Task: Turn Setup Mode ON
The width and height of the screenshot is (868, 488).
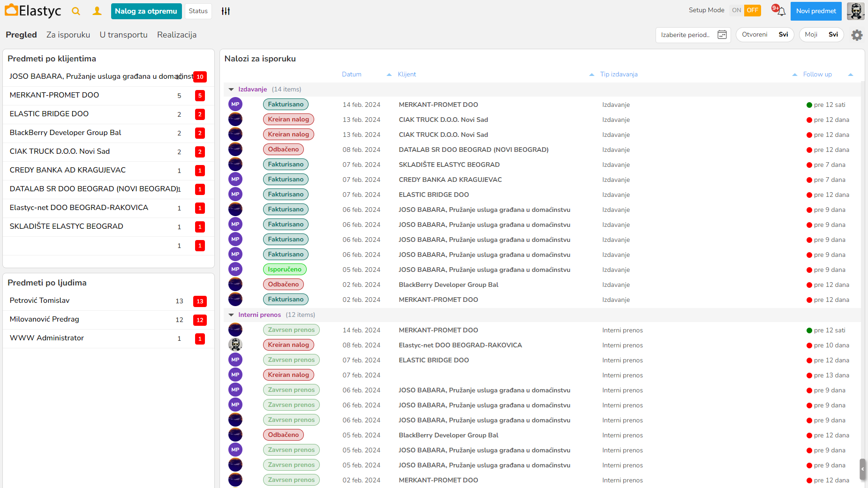Action: point(736,10)
